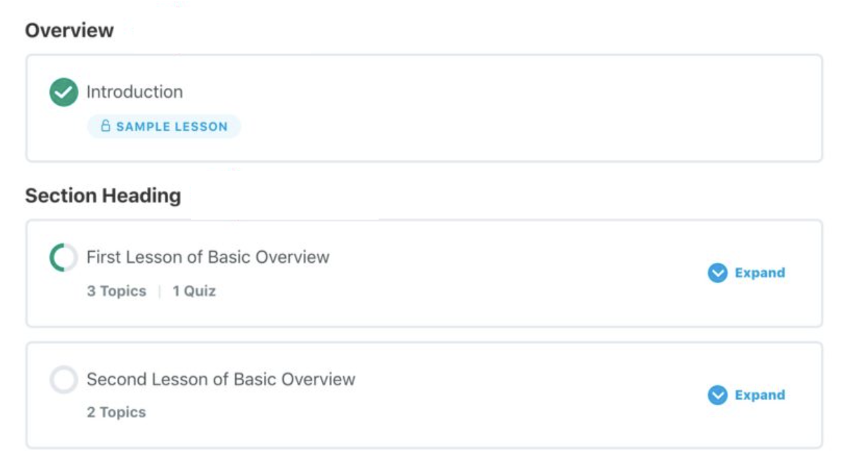
Task: Click the SAMPLE LESSON badge text
Action: click(172, 127)
